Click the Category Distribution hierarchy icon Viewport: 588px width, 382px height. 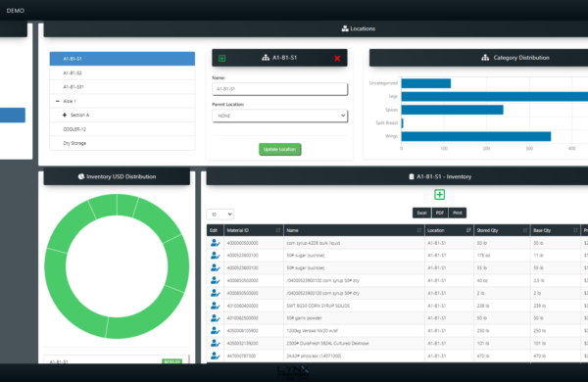[485, 58]
